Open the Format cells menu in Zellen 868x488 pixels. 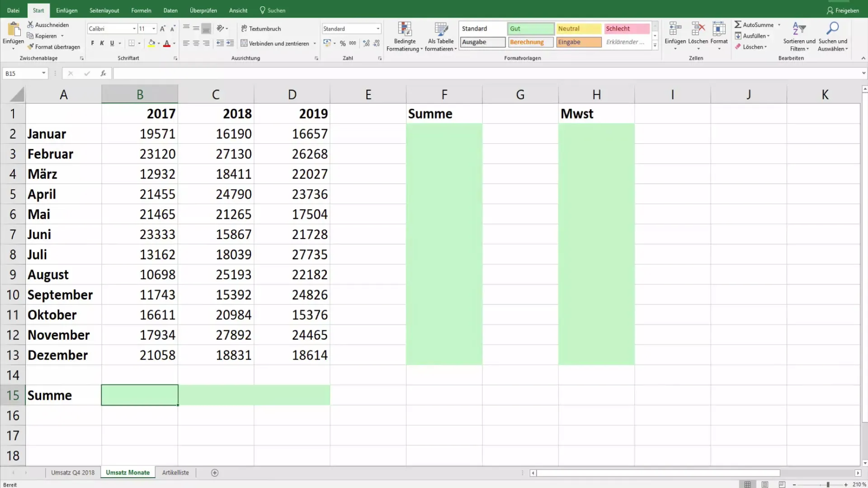coord(719,35)
